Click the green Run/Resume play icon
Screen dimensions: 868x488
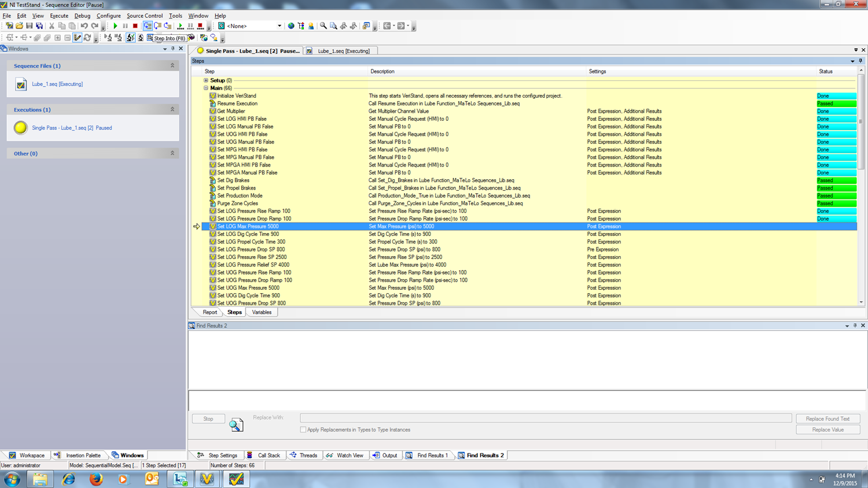[115, 26]
